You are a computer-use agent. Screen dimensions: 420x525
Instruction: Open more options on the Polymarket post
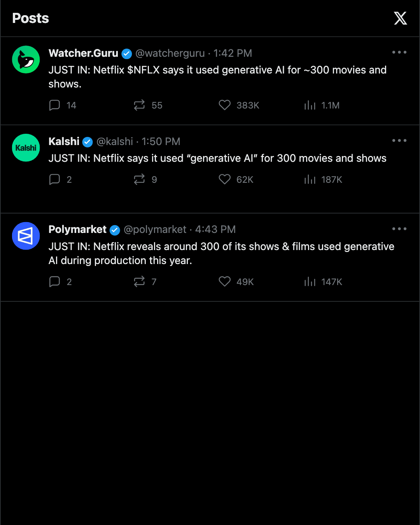click(x=399, y=229)
